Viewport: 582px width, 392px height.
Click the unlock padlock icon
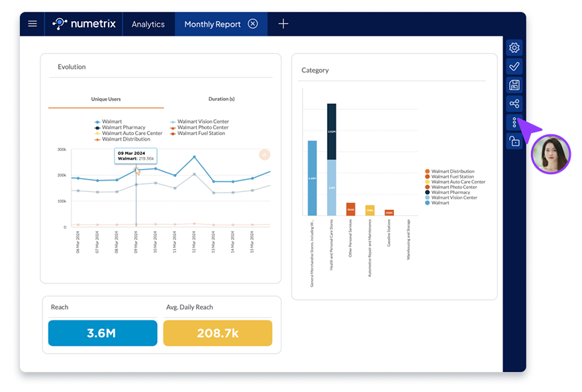tap(514, 141)
